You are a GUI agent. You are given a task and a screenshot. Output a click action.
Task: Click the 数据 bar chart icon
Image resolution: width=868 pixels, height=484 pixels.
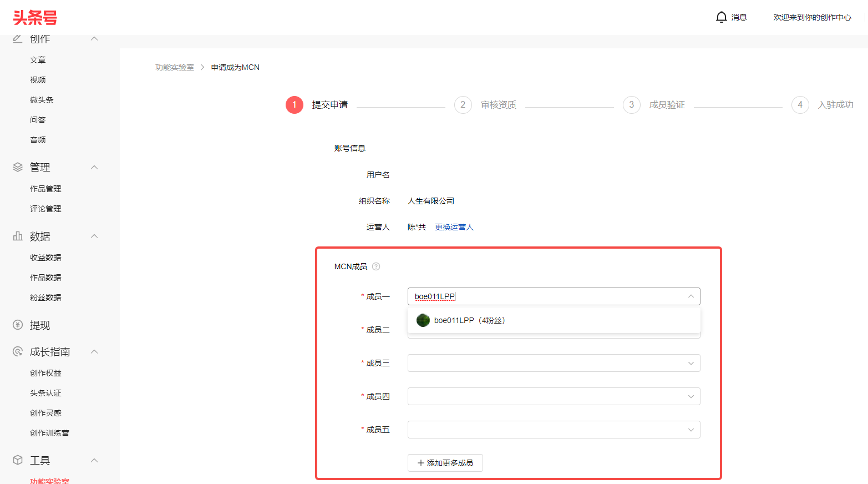tap(18, 236)
